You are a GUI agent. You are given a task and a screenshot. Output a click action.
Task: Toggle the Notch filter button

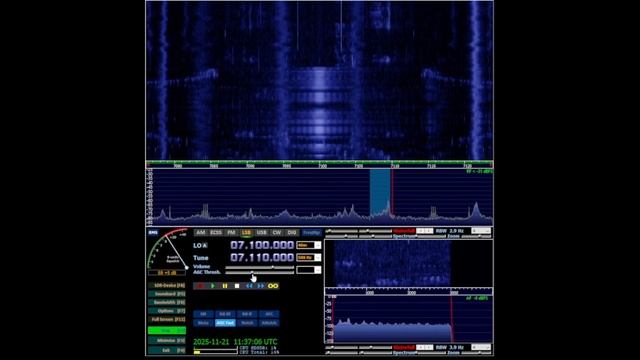pyautogui.click(x=247, y=323)
